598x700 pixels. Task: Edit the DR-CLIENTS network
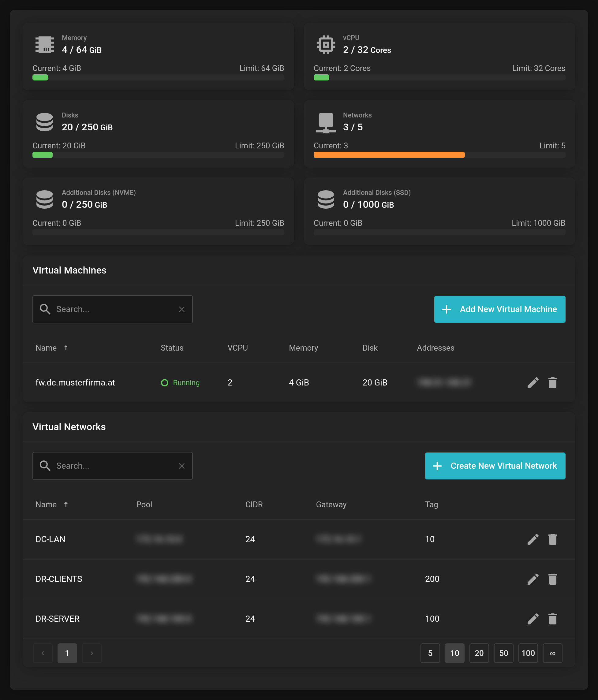pyautogui.click(x=533, y=579)
